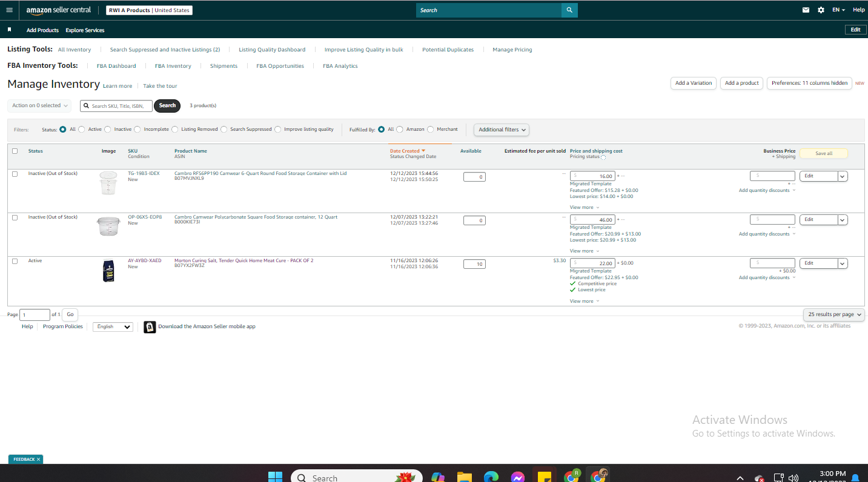Open Microsoft Edge from the taskbar

tap(491, 477)
